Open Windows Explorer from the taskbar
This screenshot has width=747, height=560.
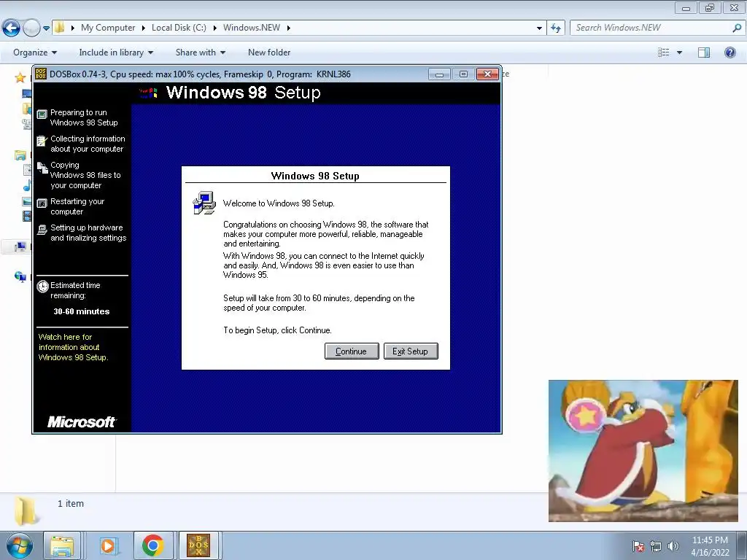coord(63,545)
